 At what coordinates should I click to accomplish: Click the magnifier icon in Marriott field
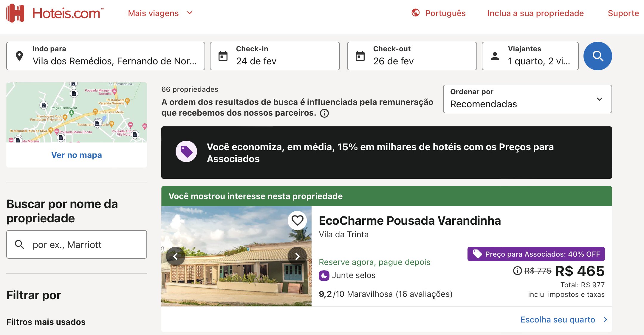pos(19,244)
